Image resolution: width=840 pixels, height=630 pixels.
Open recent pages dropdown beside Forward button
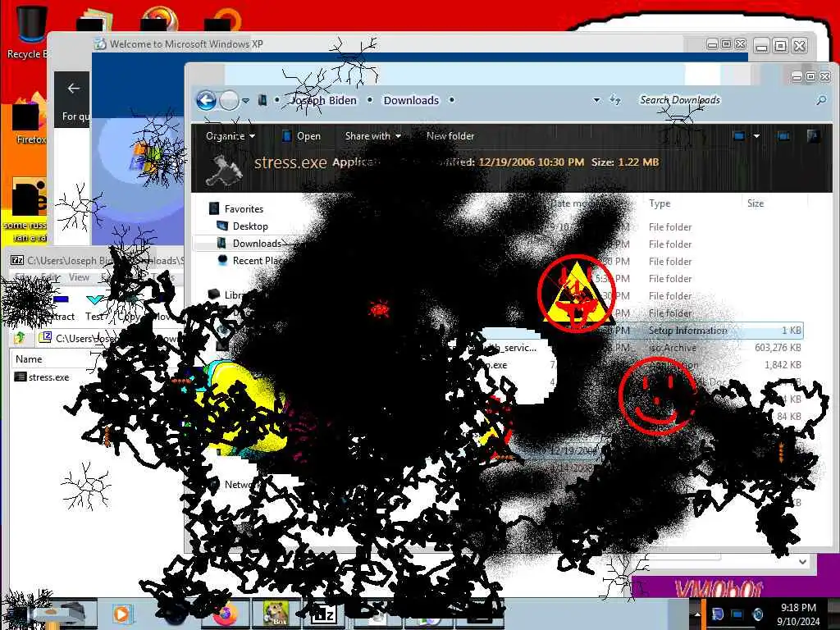coord(245,101)
